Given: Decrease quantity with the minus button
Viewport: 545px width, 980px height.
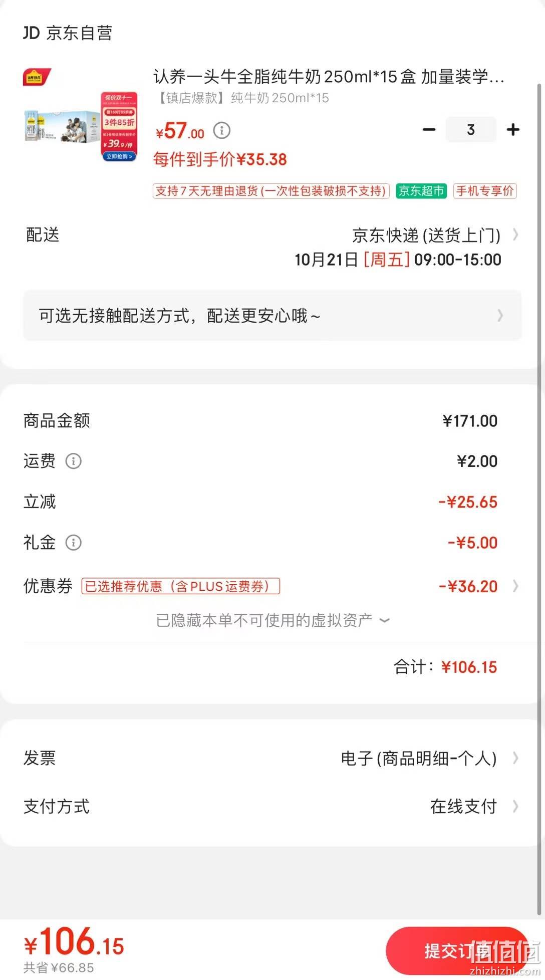Looking at the screenshot, I should point(429,130).
